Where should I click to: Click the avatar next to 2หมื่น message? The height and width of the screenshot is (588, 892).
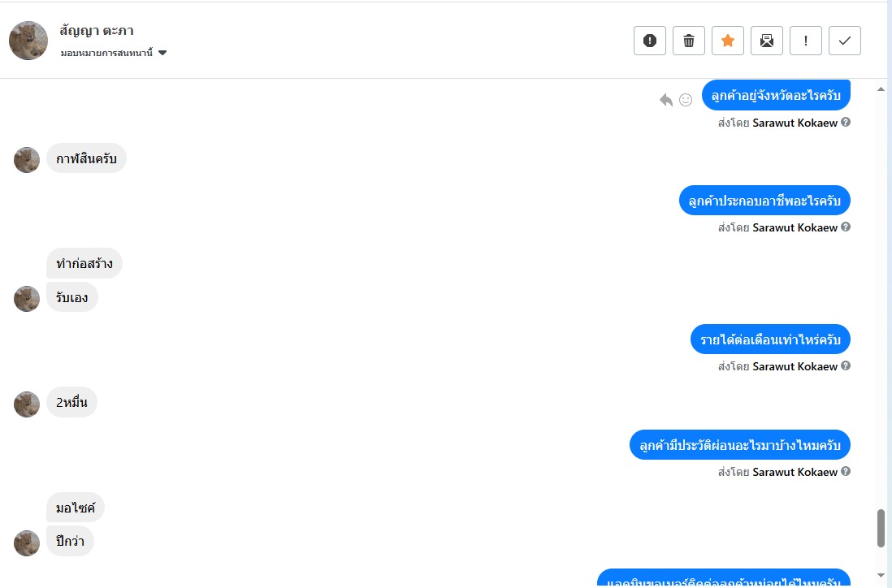(27, 404)
